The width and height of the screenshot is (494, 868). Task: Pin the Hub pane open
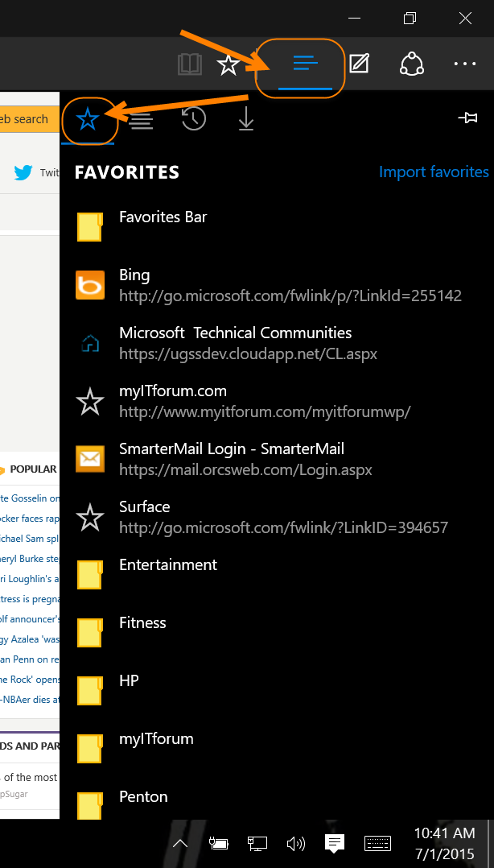click(x=467, y=118)
